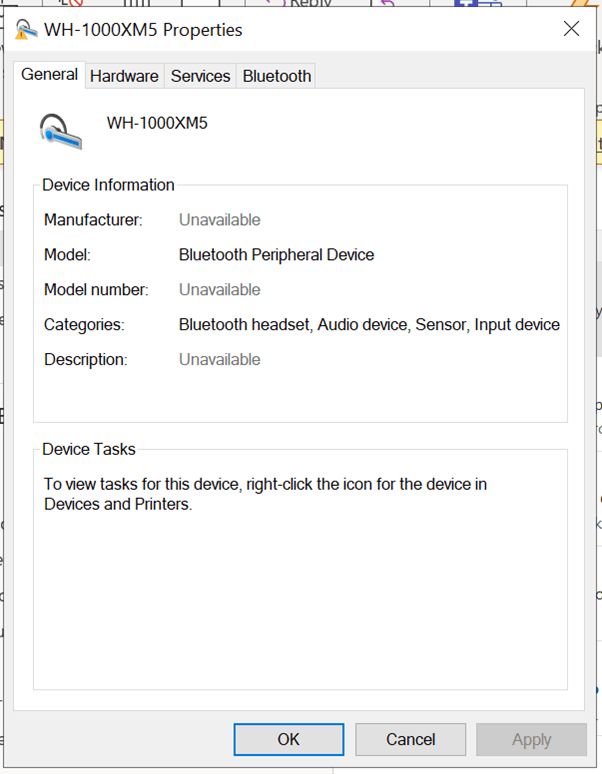Click the headset icon in the title bar
Image resolution: width=602 pixels, height=774 pixels.
26,29
